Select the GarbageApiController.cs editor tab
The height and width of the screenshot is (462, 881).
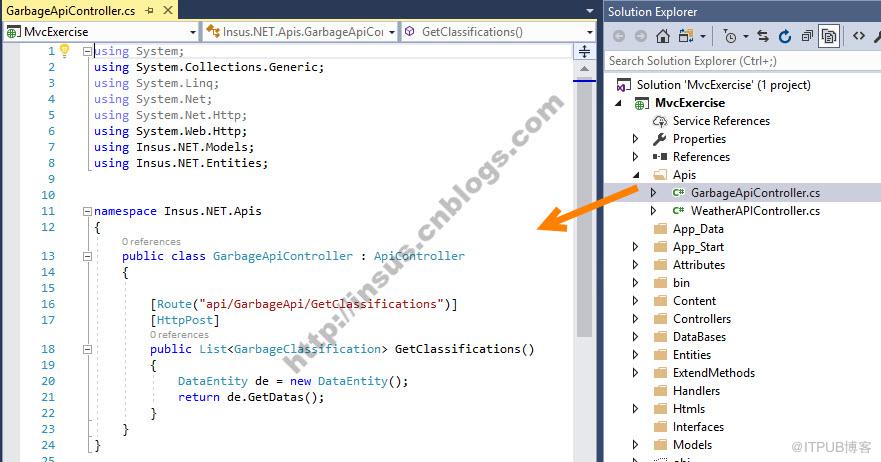pyautogui.click(x=71, y=11)
